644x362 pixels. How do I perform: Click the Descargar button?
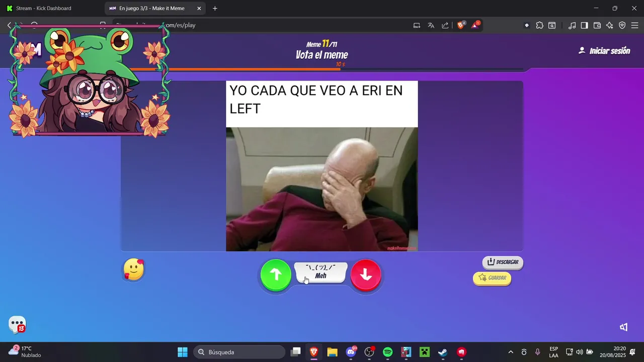click(x=503, y=262)
